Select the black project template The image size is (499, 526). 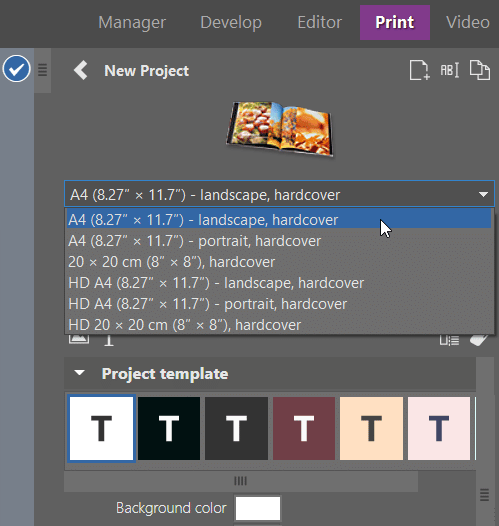(x=169, y=428)
